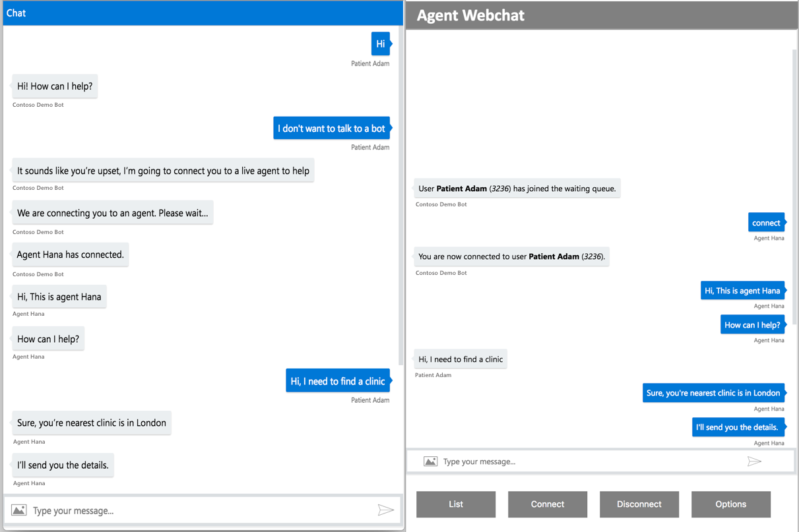Select the 'I don't want to talk to a bot' bubble
This screenshot has height=532, width=799.
pyautogui.click(x=331, y=128)
